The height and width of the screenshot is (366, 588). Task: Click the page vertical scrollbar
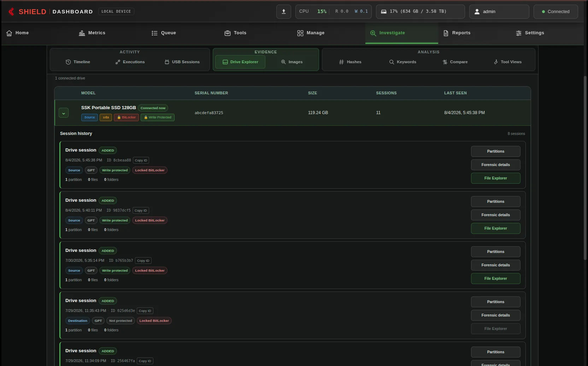[585, 168]
